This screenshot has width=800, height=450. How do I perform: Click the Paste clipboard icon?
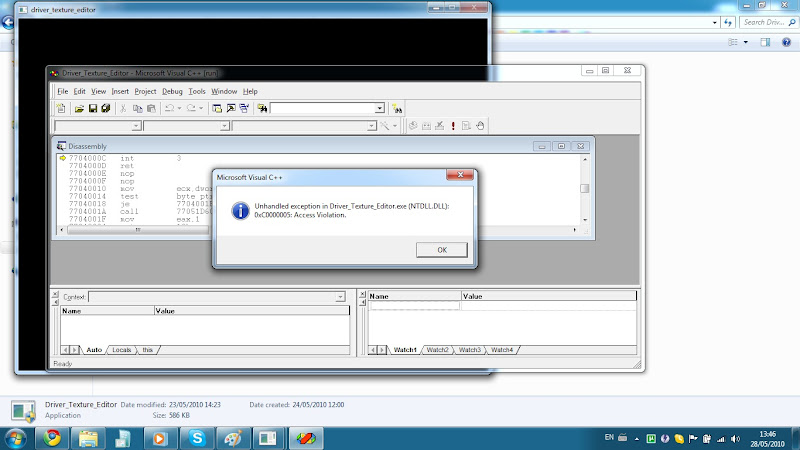coord(151,108)
